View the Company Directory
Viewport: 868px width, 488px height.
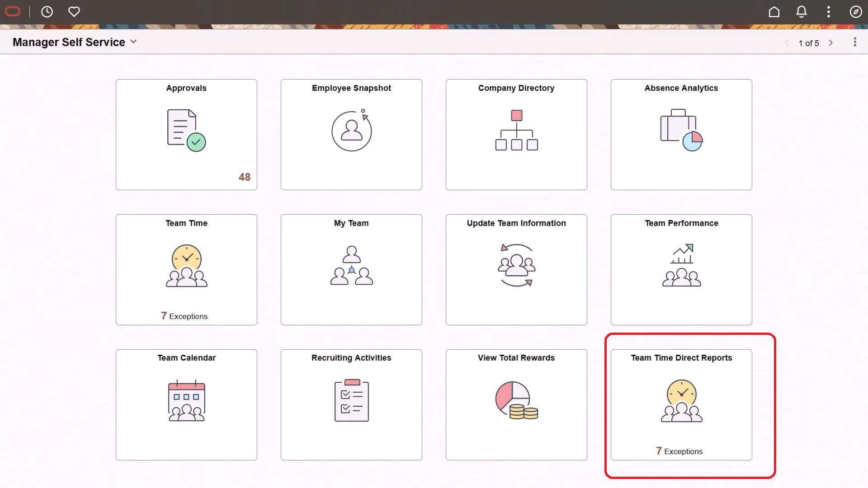516,134
